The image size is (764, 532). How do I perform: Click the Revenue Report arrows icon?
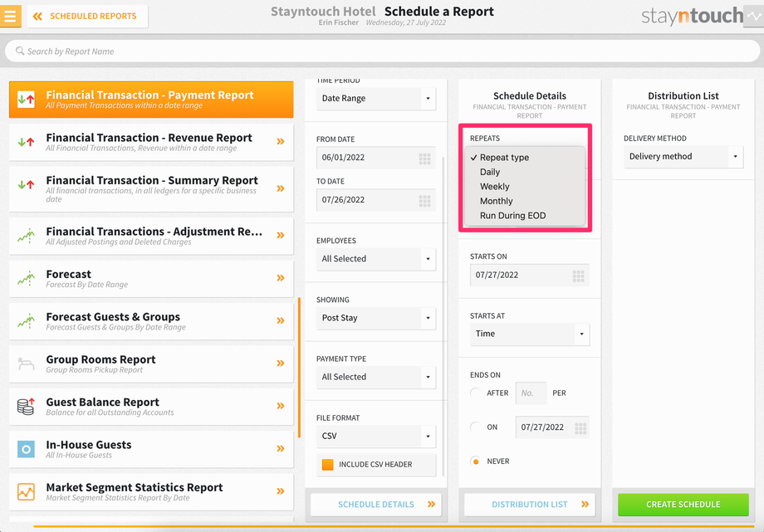click(x=26, y=142)
